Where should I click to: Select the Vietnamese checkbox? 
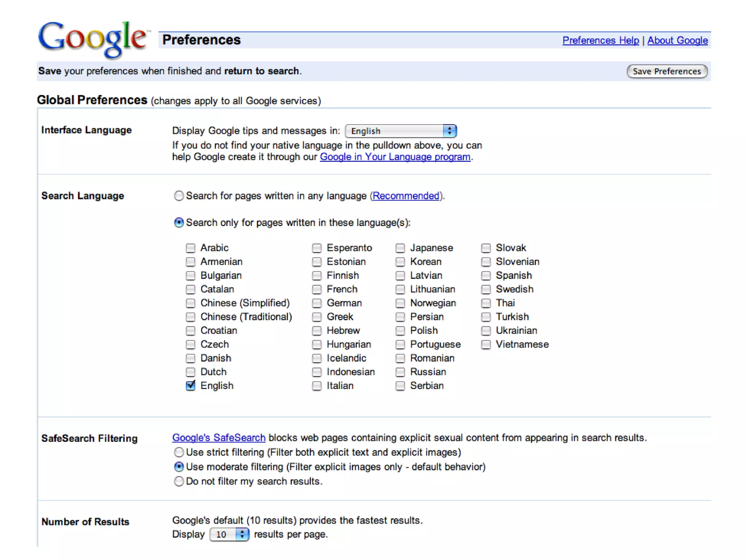click(486, 345)
